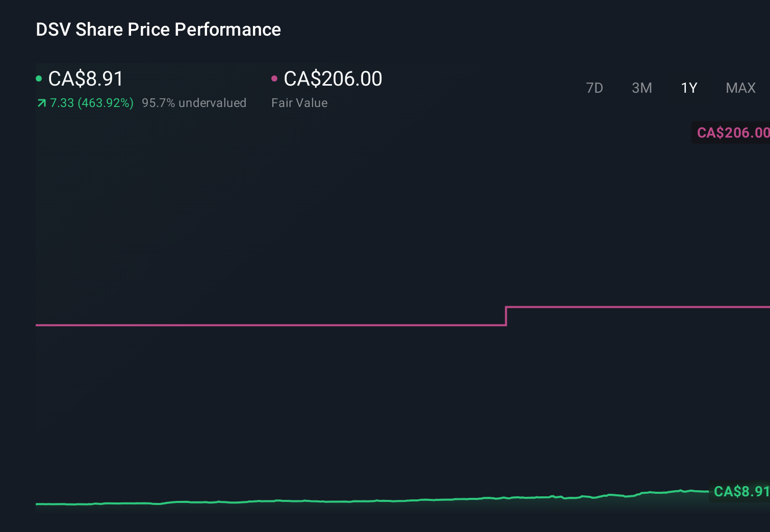Click the vertical step in the pink line
Image resolution: width=770 pixels, height=532 pixels.
click(506, 316)
